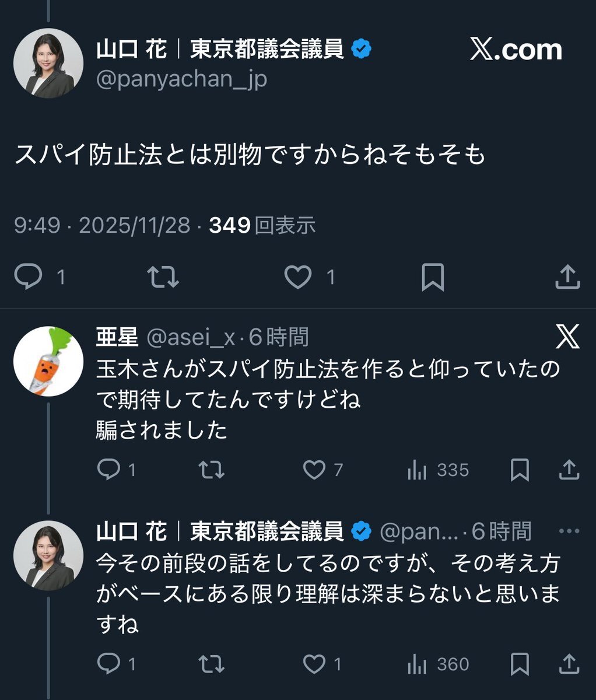Repost the main post by 山口 花
This screenshot has width=596, height=700.
point(162,277)
